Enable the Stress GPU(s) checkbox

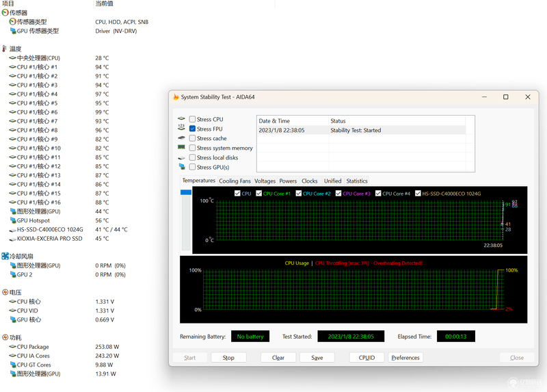pos(192,167)
